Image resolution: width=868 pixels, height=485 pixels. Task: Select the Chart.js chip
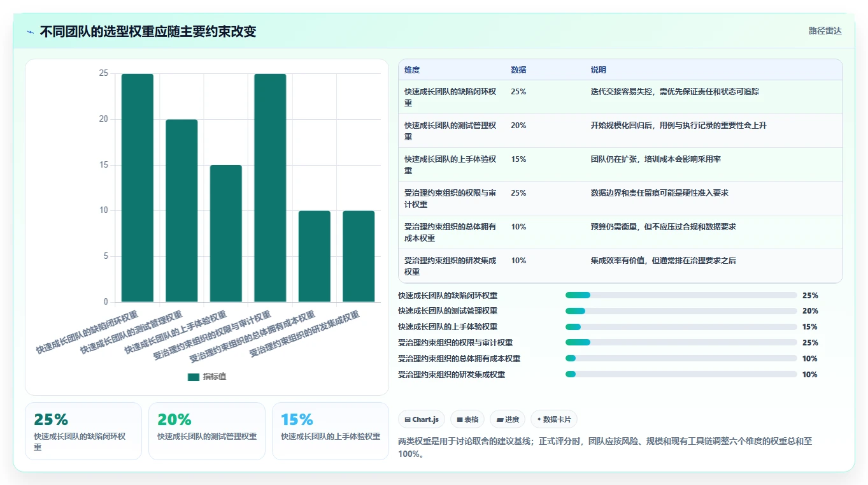click(x=422, y=419)
